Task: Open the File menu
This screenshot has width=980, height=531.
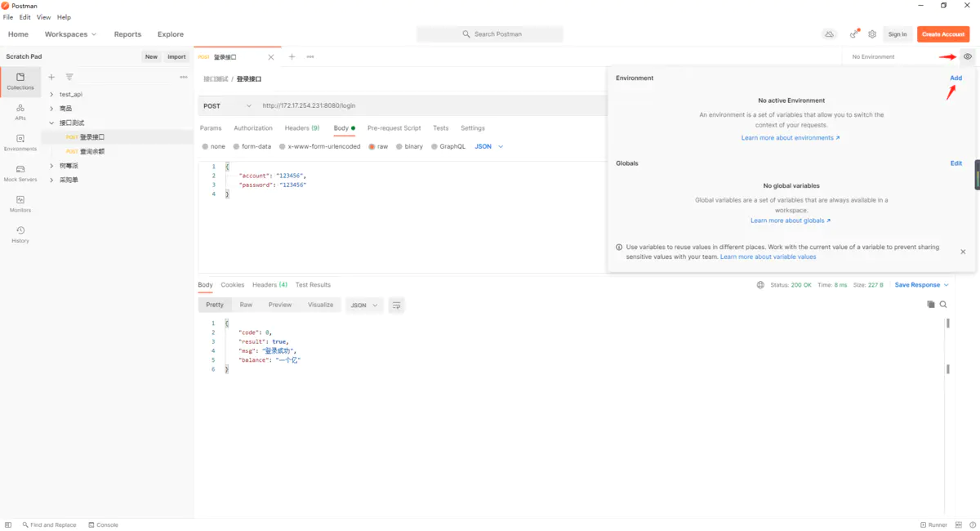Action: click(x=8, y=17)
